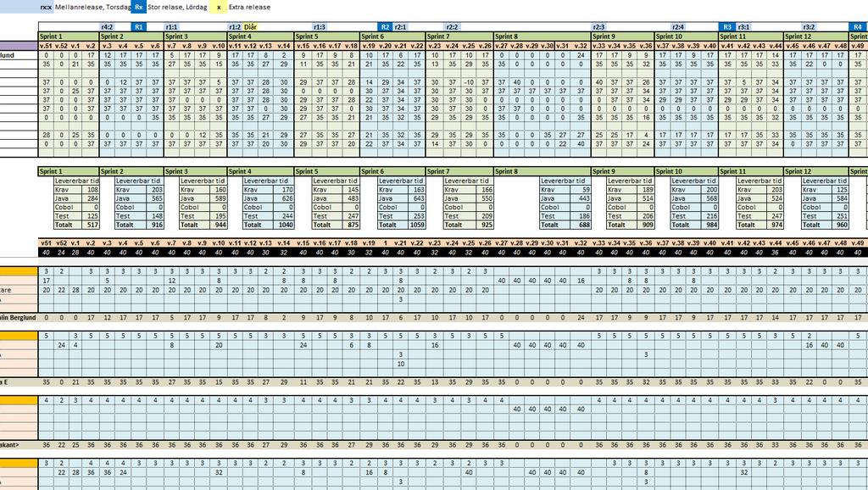Click the Sprint 4 total '1040'
868x490 pixels.
[x=285, y=225]
